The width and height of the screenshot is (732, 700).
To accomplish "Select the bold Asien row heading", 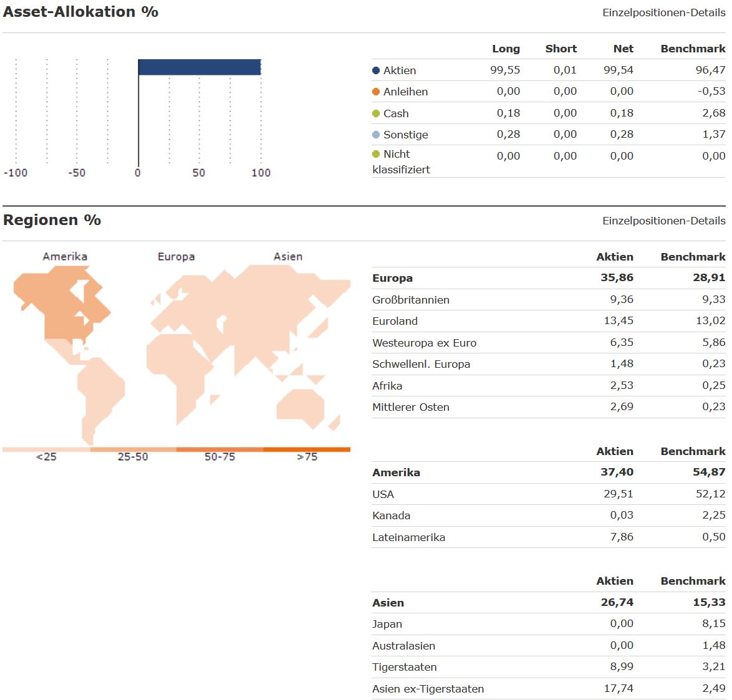I will pyautogui.click(x=388, y=603).
